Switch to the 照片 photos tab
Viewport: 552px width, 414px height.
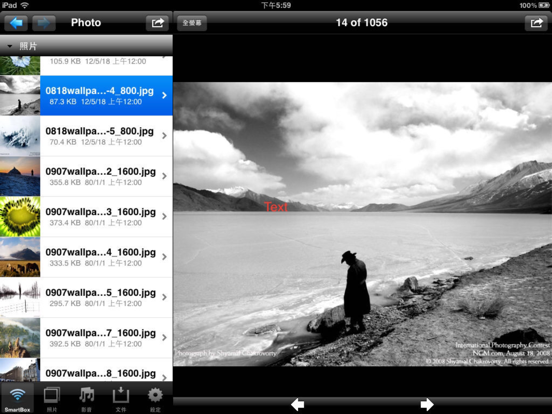pyautogui.click(x=52, y=399)
